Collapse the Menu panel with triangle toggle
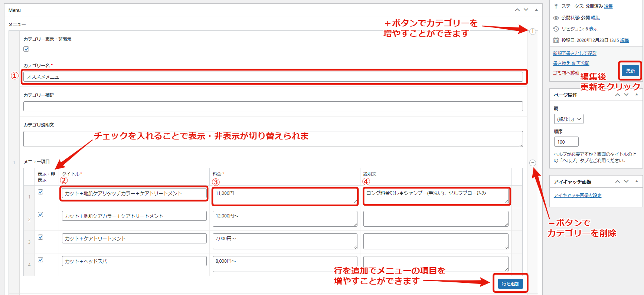644x295 pixels. [536, 10]
